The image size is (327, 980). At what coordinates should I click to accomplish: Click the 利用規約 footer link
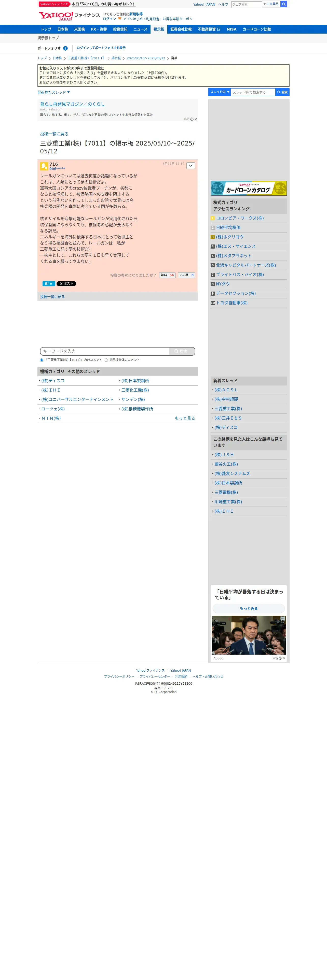pos(181,676)
